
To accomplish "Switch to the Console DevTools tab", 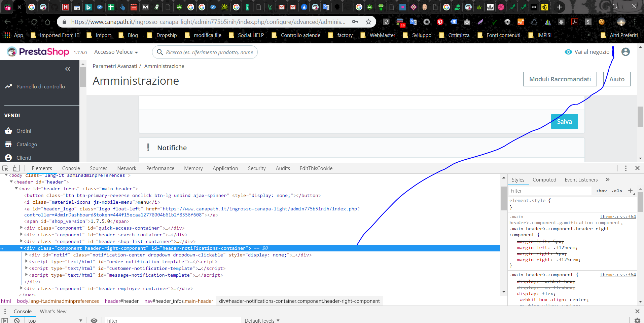I will pyautogui.click(x=71, y=168).
